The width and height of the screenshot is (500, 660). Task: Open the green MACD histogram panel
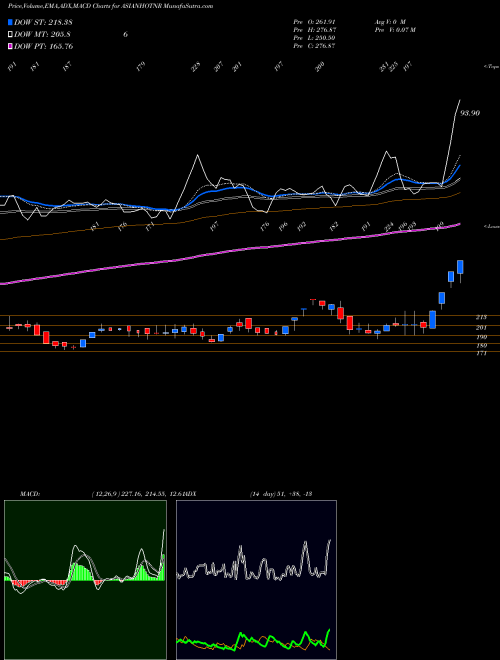pos(85,580)
